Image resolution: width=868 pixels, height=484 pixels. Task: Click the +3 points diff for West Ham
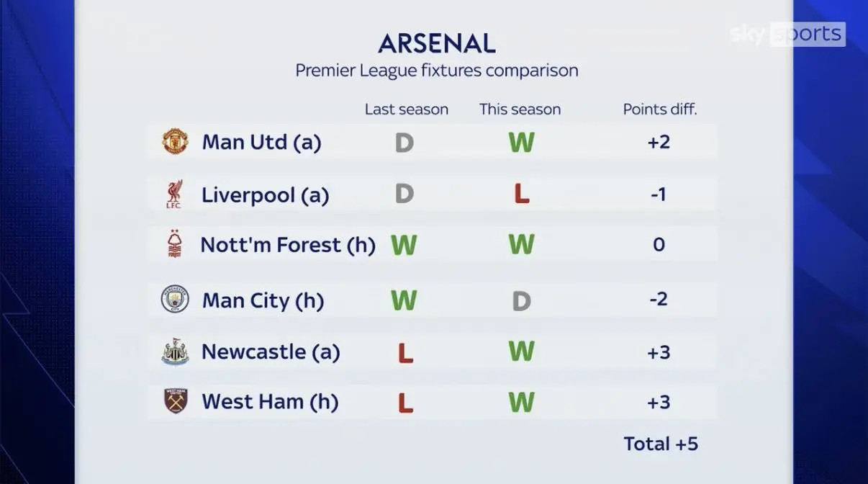click(659, 402)
